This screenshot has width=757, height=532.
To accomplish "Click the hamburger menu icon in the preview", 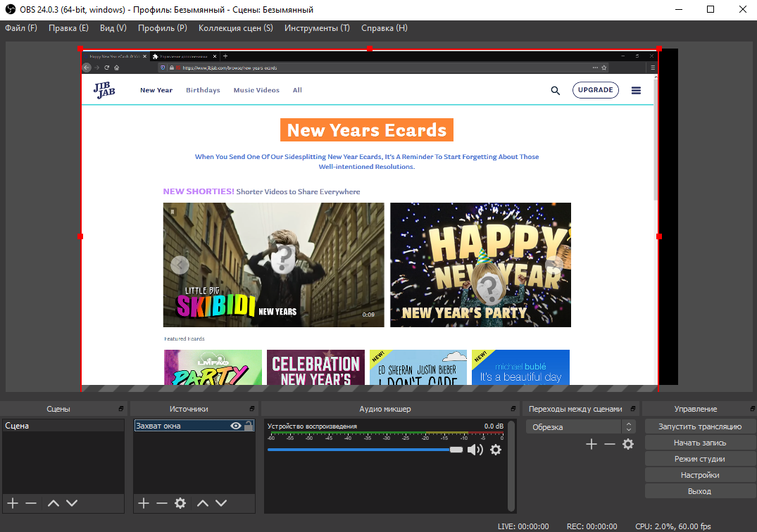I will tap(637, 90).
